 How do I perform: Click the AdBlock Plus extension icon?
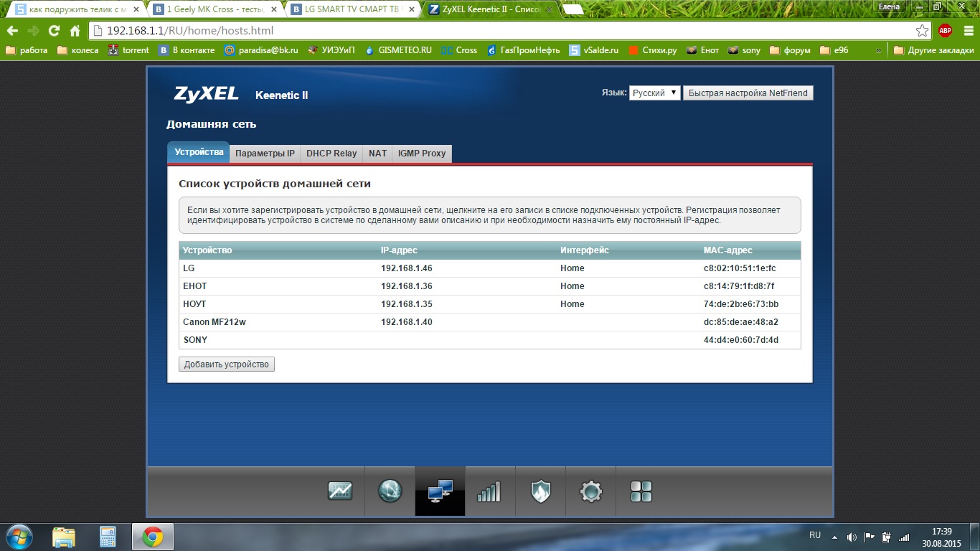[945, 31]
